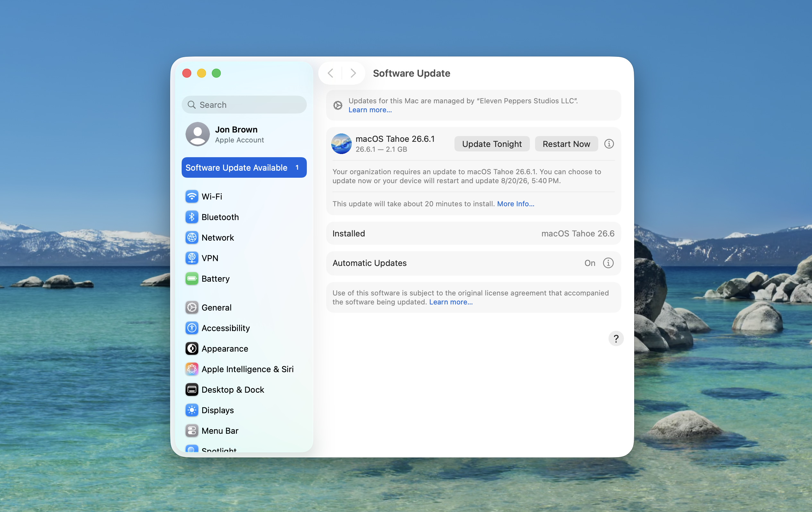Open Desktop & Dock icon
812x512 pixels.
click(192, 390)
